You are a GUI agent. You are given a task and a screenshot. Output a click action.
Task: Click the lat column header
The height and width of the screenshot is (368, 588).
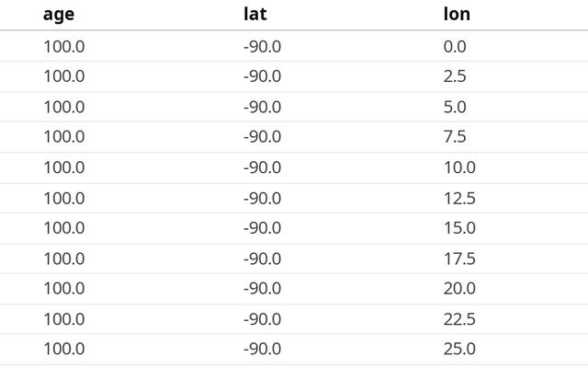254,15
